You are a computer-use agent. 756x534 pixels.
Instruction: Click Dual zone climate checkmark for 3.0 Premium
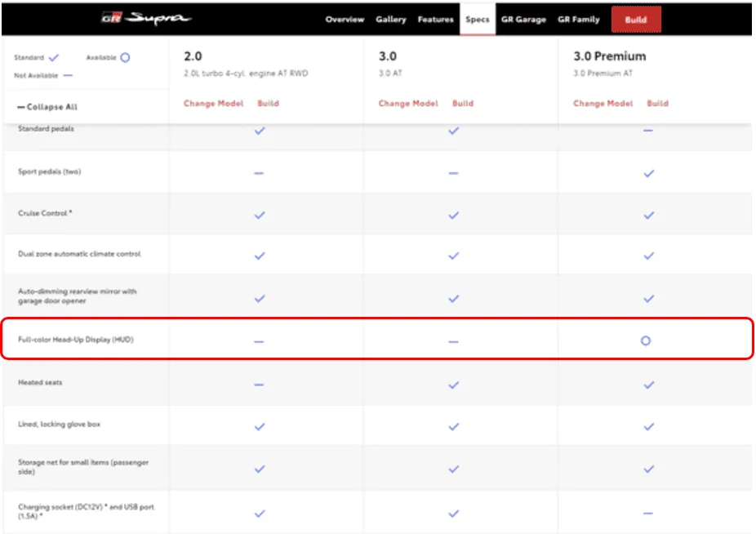tap(649, 256)
